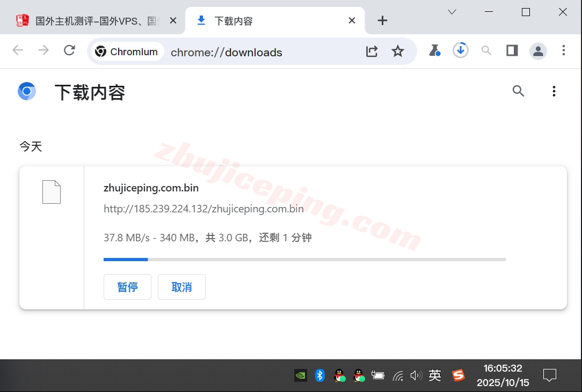Open Chrome Labs experiments flask icon
Viewport: 582px width, 392px height.
tap(435, 51)
